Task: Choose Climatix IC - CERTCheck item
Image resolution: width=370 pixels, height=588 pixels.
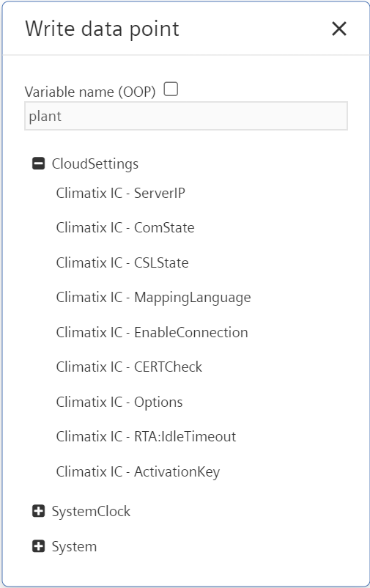Action: pos(129,367)
